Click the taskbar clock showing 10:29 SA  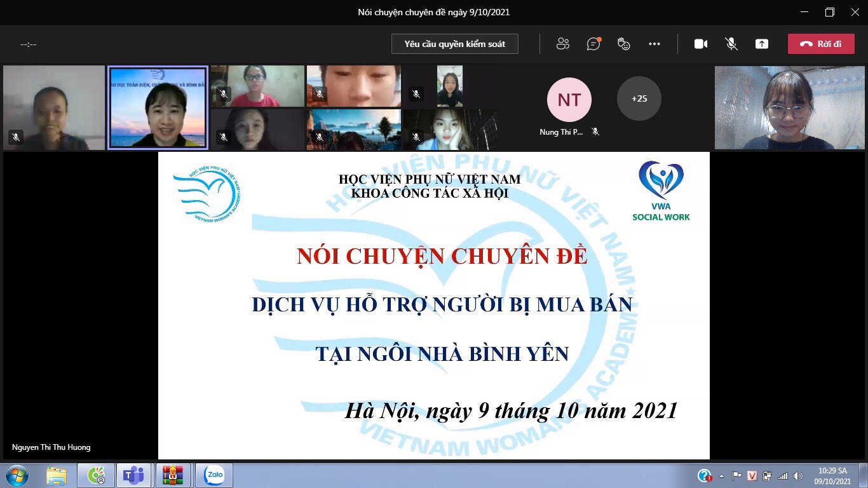[832, 475]
